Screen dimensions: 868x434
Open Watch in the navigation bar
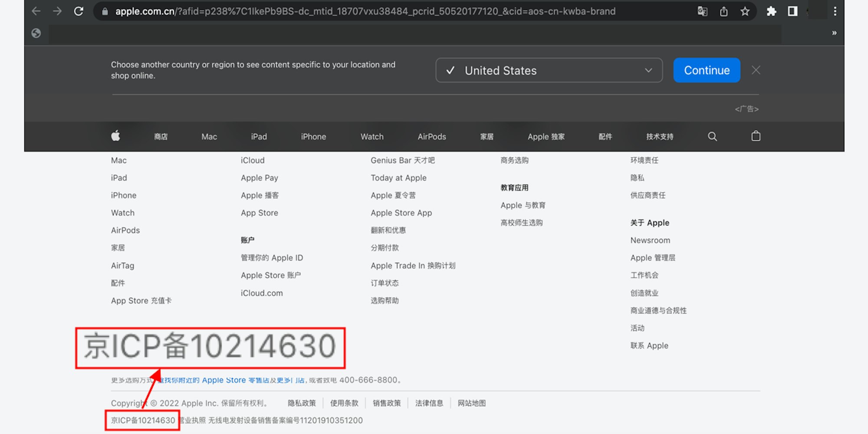pyautogui.click(x=372, y=137)
